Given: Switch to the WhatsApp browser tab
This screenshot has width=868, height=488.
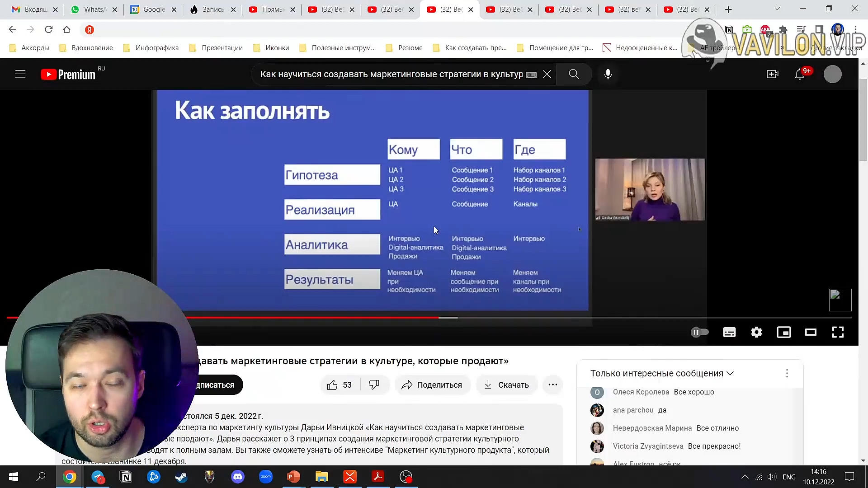Looking at the screenshot, I should (x=94, y=9).
